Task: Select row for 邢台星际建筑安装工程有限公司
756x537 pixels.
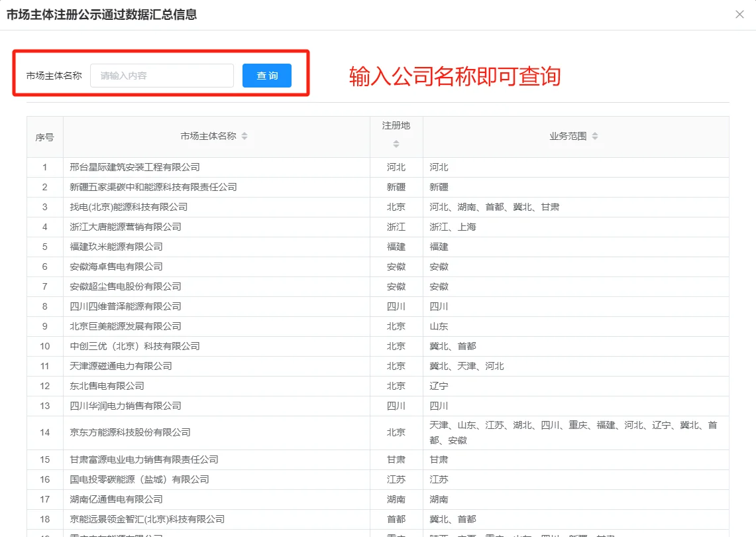Action: 144,167
